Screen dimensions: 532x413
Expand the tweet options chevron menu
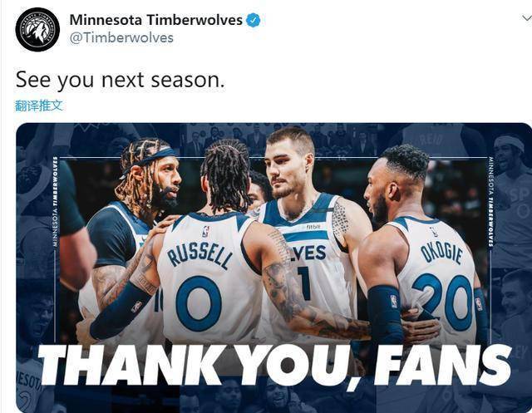pos(527,18)
